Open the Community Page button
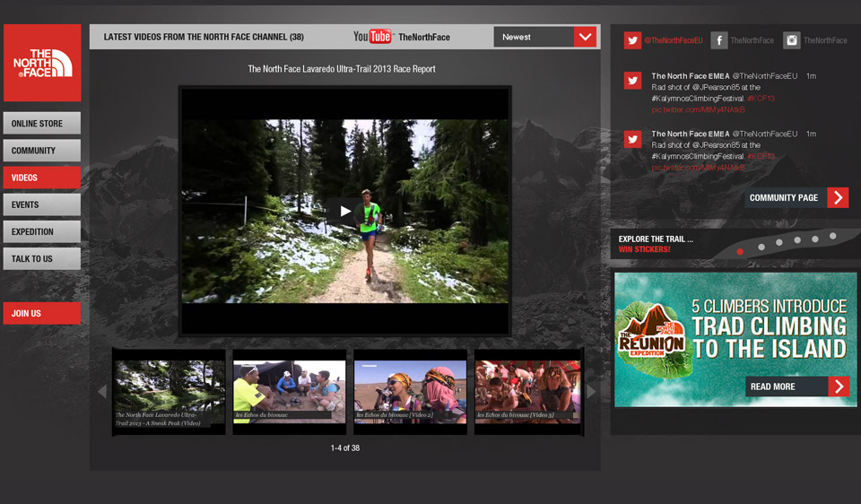The height and width of the screenshot is (504, 861). tap(796, 197)
